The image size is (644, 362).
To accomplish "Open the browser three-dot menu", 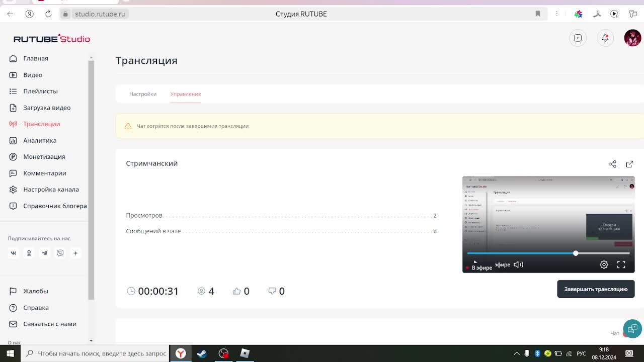I will [556, 14].
